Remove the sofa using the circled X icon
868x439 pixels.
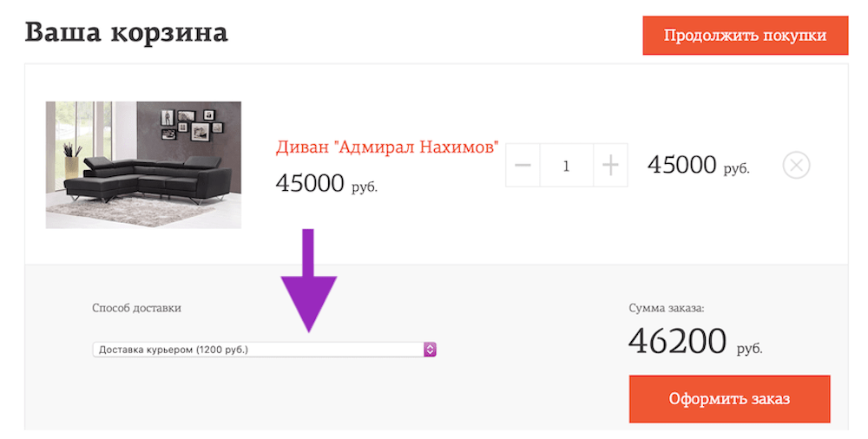click(x=796, y=165)
